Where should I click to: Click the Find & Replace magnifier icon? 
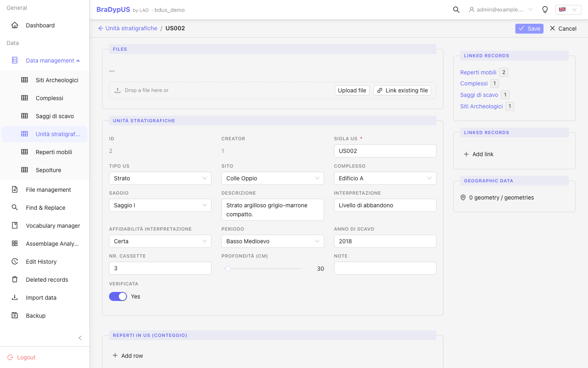click(15, 207)
